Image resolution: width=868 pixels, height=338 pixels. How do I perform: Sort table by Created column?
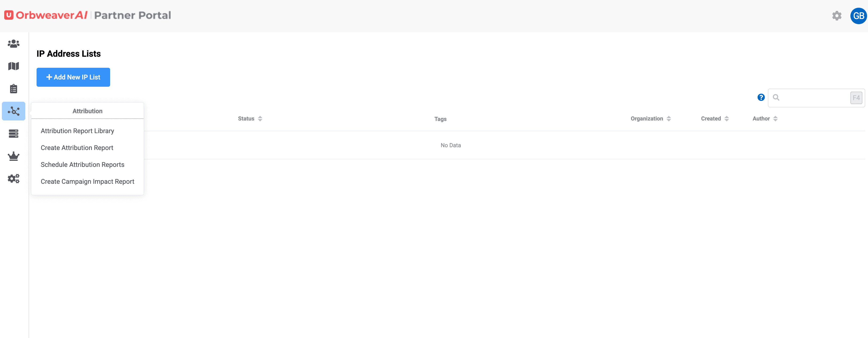(714, 119)
